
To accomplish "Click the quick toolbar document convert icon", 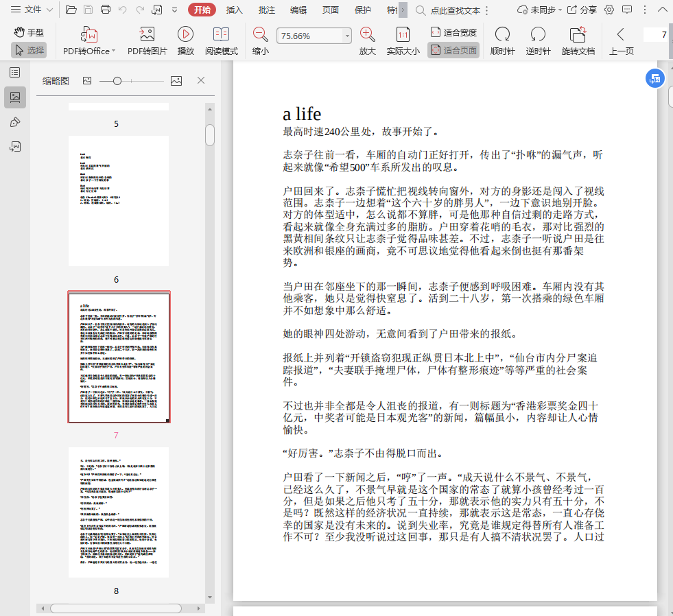I will tap(158, 10).
